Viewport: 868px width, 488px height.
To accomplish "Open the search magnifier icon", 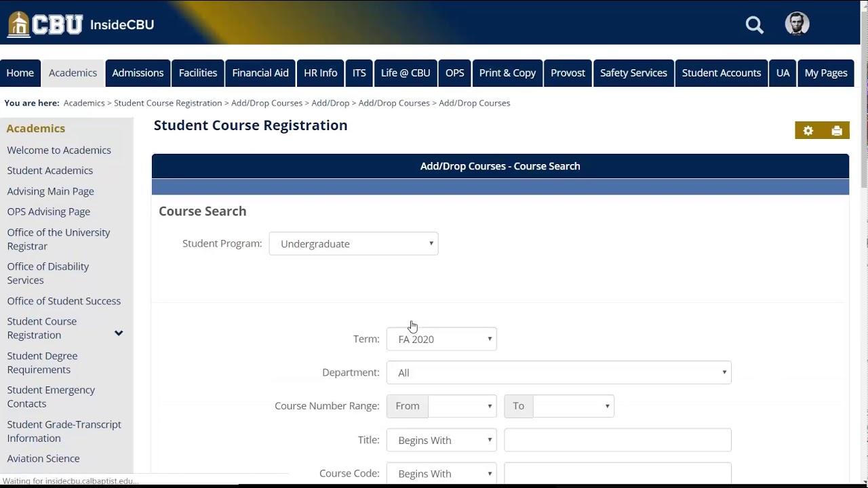I will (754, 25).
